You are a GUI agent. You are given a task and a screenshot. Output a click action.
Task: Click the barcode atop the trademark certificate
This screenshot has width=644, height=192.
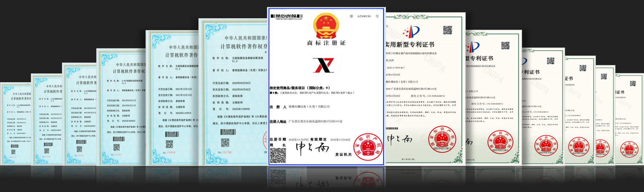(x=287, y=16)
